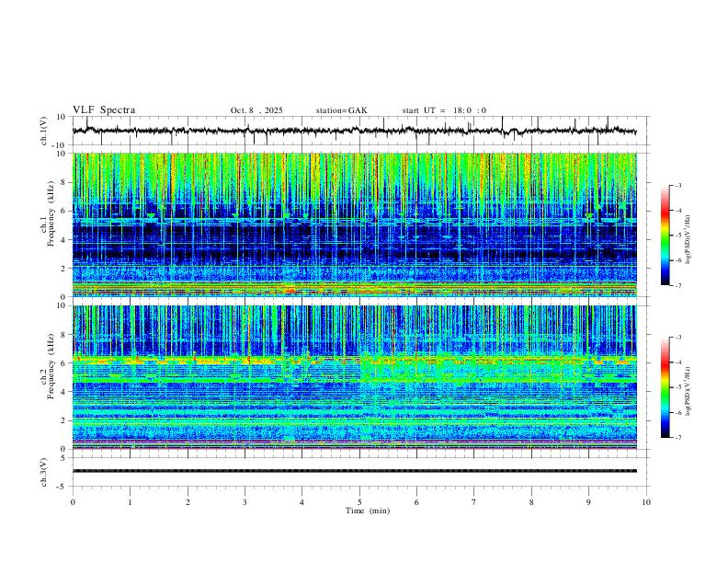This screenshot has height=563, width=728.
Task: Click time axis tick label "1"
Action: click(x=130, y=502)
